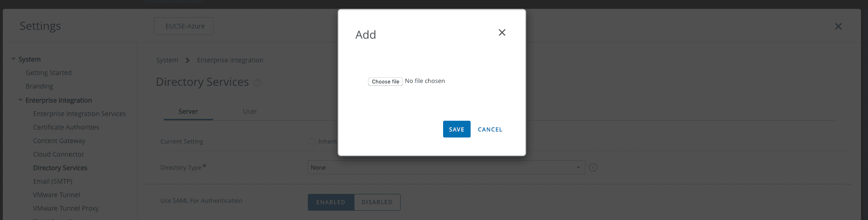Viewport: 868px width, 220px height.
Task: Switch to the Server tab
Action: [x=188, y=111]
